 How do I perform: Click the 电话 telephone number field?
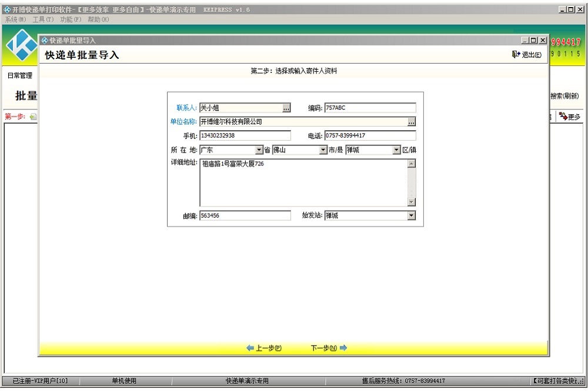(370, 135)
